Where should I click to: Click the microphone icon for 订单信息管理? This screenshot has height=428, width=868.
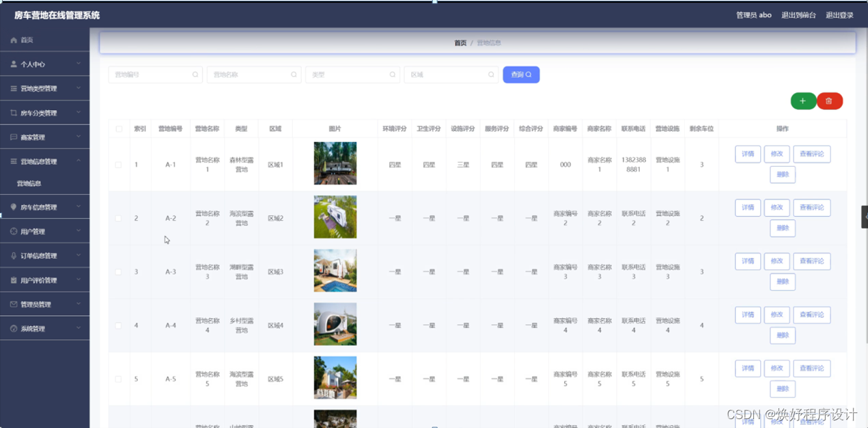click(14, 256)
